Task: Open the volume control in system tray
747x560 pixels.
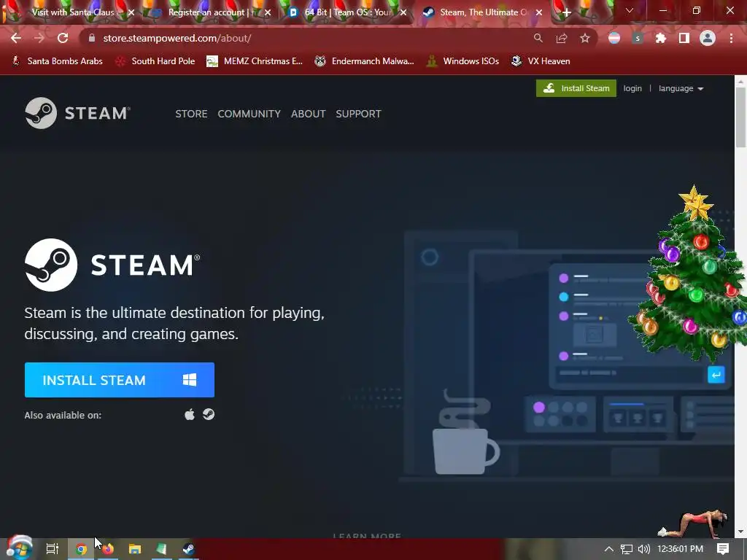Action: [643, 549]
